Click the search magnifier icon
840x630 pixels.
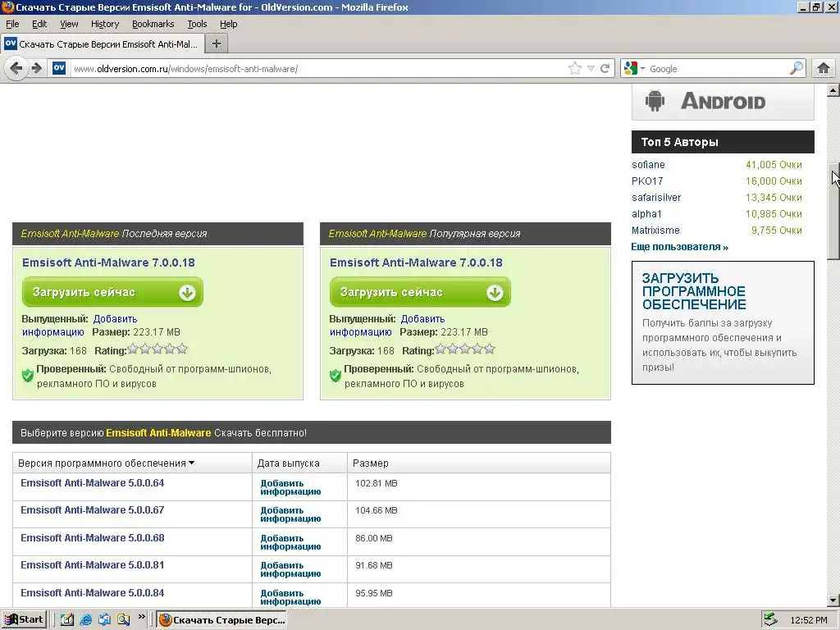tap(796, 69)
